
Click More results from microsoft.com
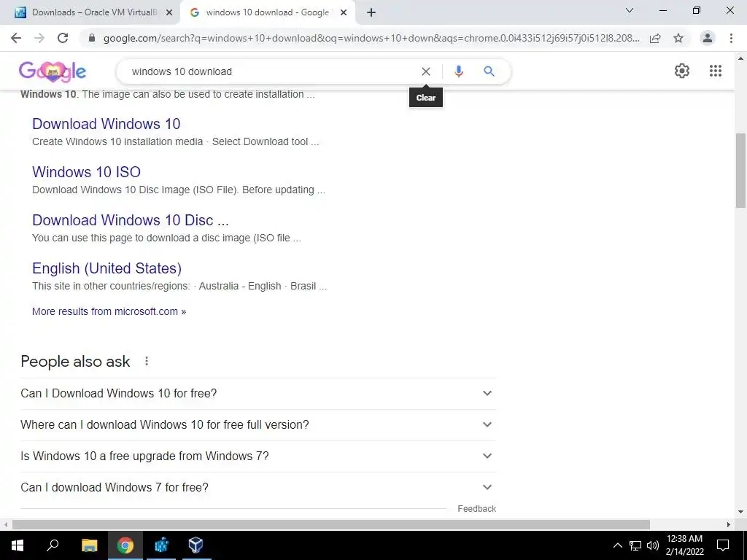pyautogui.click(x=109, y=311)
